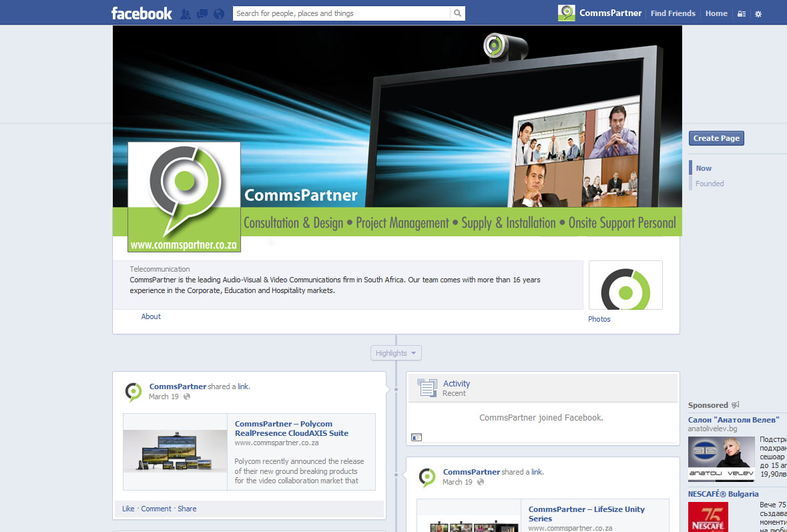
Task: Open the LifeSize Unity Series link title
Action: pyautogui.click(x=587, y=513)
